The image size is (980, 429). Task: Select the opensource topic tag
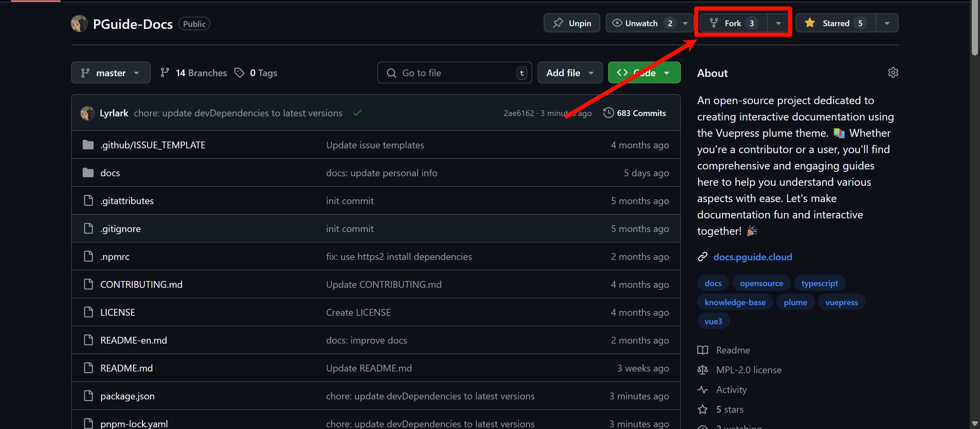(761, 283)
